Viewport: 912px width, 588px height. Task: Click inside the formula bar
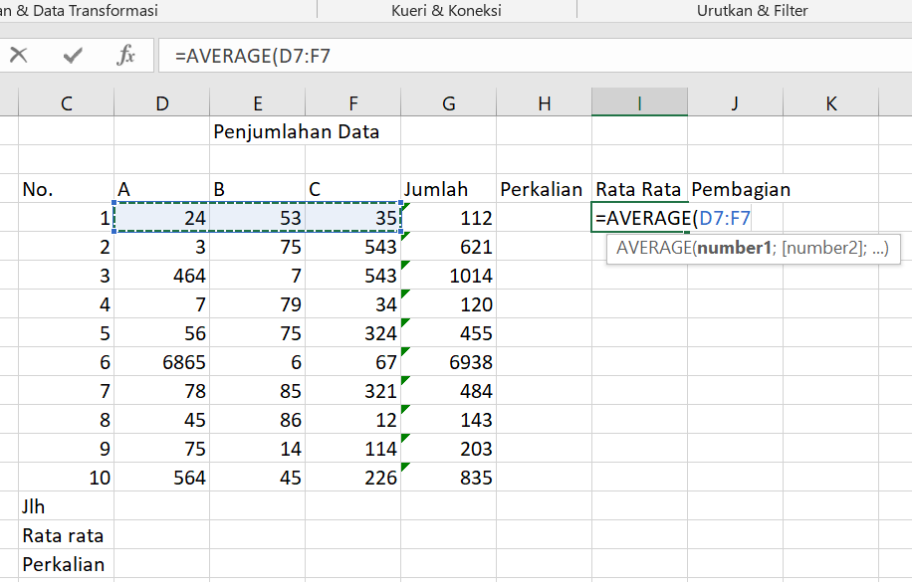398,55
